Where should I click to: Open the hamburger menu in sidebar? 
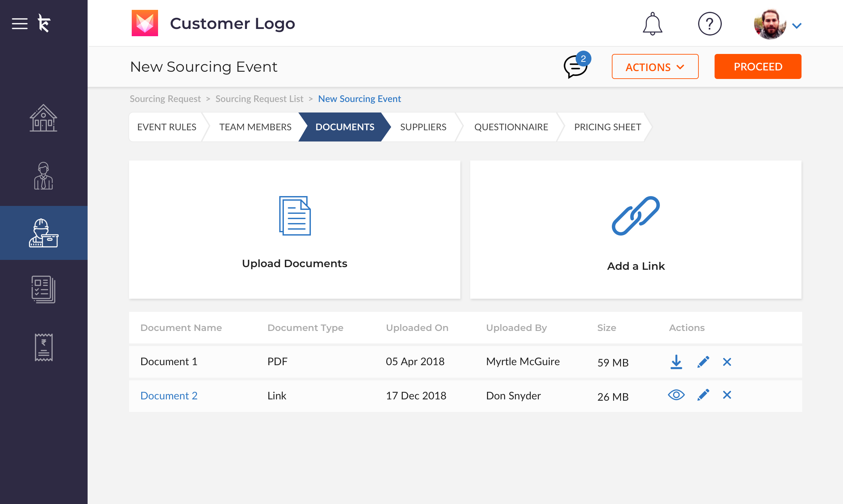point(20,23)
